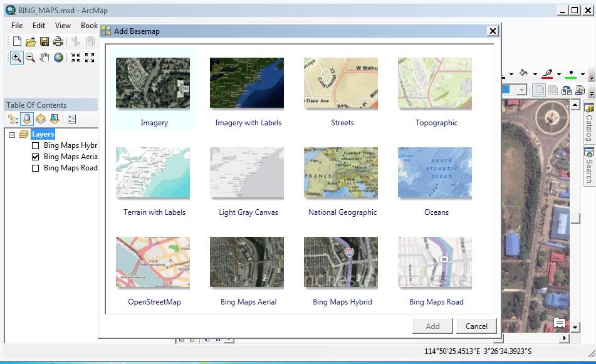Enable the Bing Maps Road layer checkbox
This screenshot has width=596, height=364.
(x=35, y=168)
